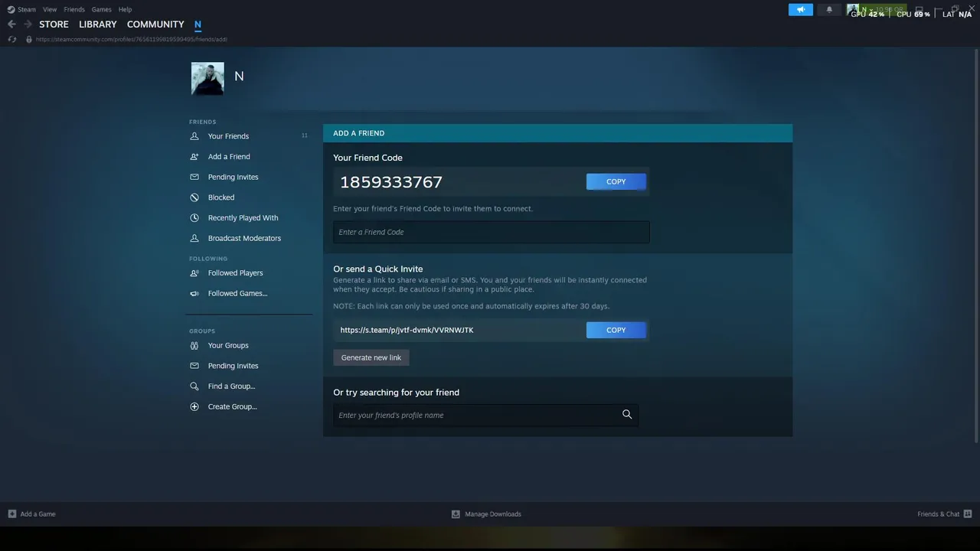This screenshot has height=551, width=980.
Task: Open Pending Invites under Groups
Action: tap(233, 366)
